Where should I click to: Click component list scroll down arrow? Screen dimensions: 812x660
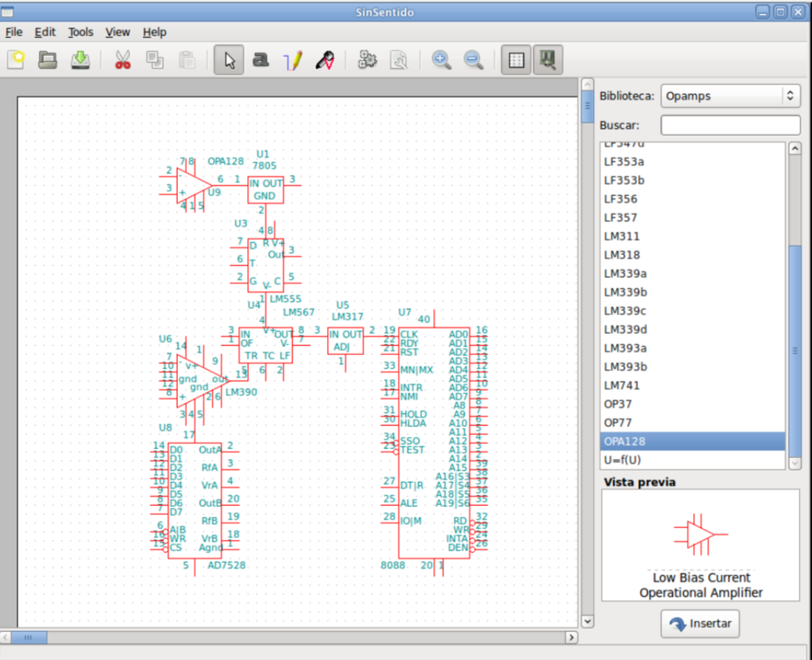pyautogui.click(x=795, y=463)
